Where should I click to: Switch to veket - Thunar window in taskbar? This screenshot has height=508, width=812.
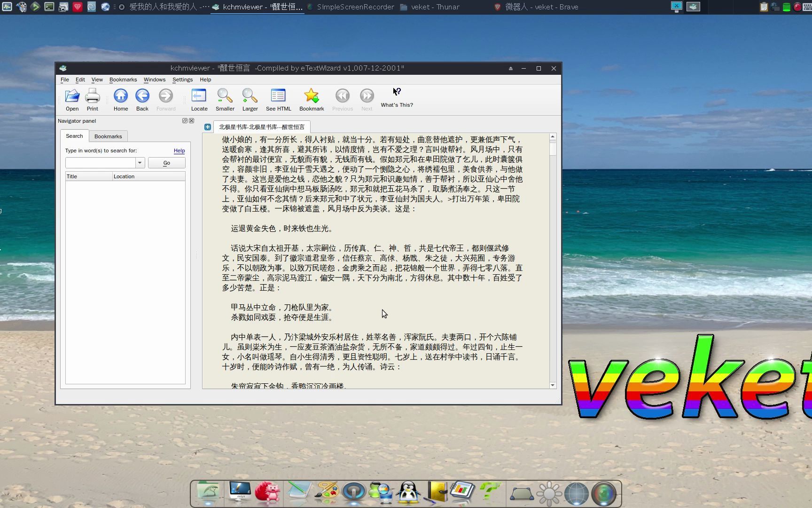pyautogui.click(x=429, y=7)
